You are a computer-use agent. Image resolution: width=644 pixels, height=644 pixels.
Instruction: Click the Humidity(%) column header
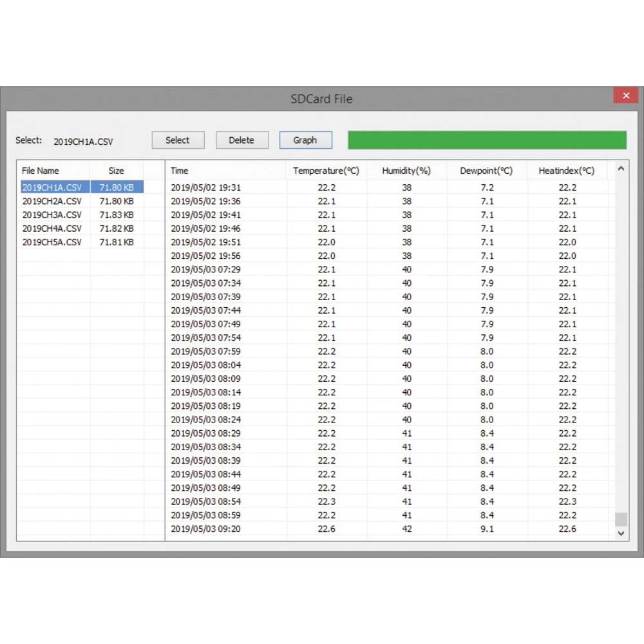(x=406, y=171)
